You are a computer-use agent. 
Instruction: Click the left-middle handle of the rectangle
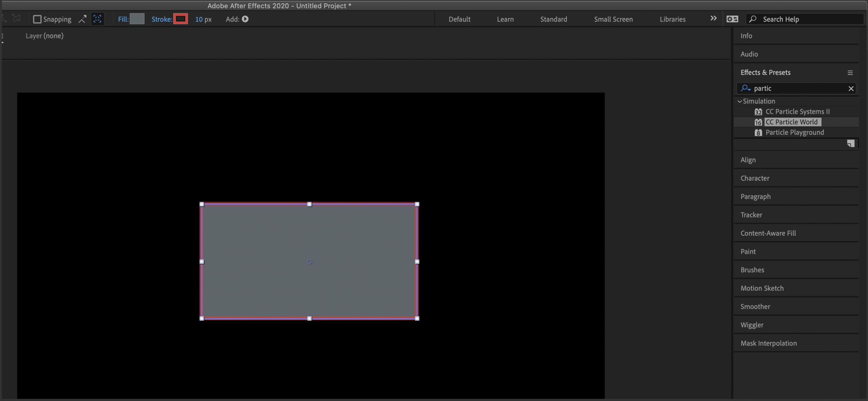point(202,261)
